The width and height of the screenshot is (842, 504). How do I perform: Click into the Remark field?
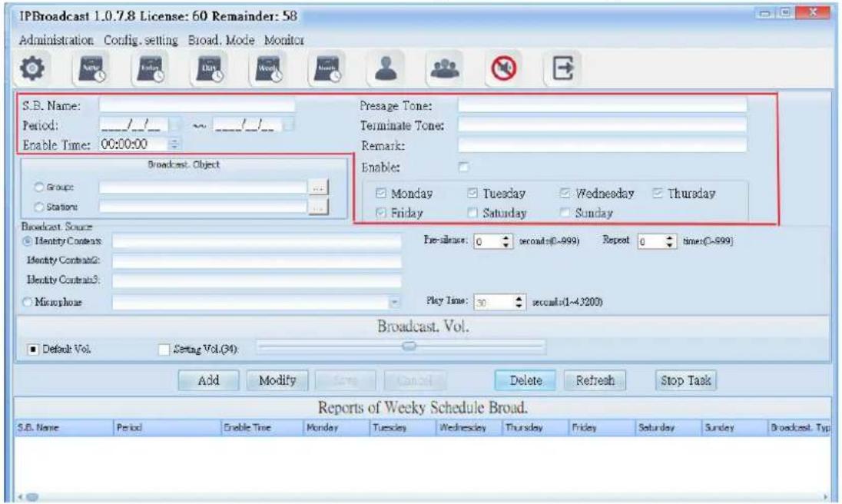[602, 145]
